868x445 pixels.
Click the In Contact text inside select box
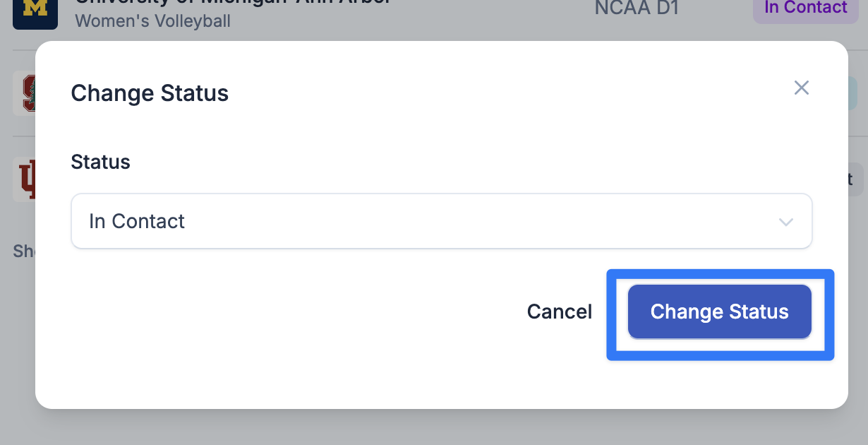point(137,221)
